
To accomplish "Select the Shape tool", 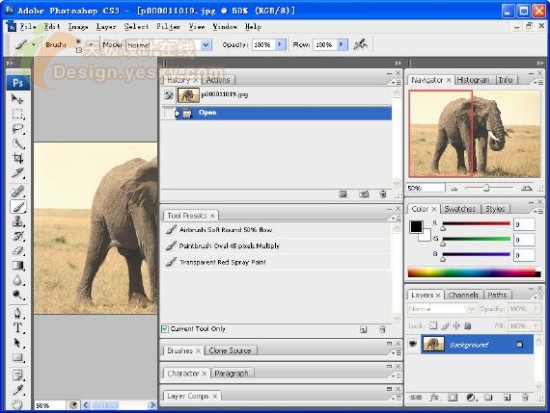I will [17, 358].
